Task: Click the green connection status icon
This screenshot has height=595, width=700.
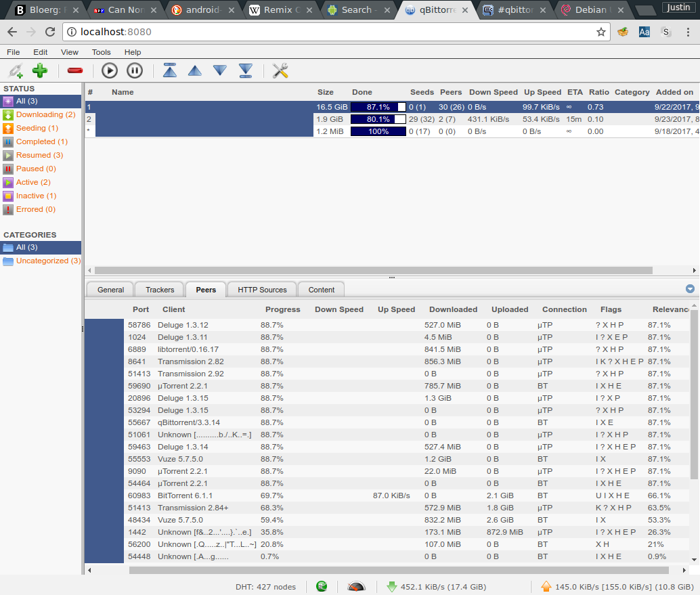Action: (x=322, y=586)
